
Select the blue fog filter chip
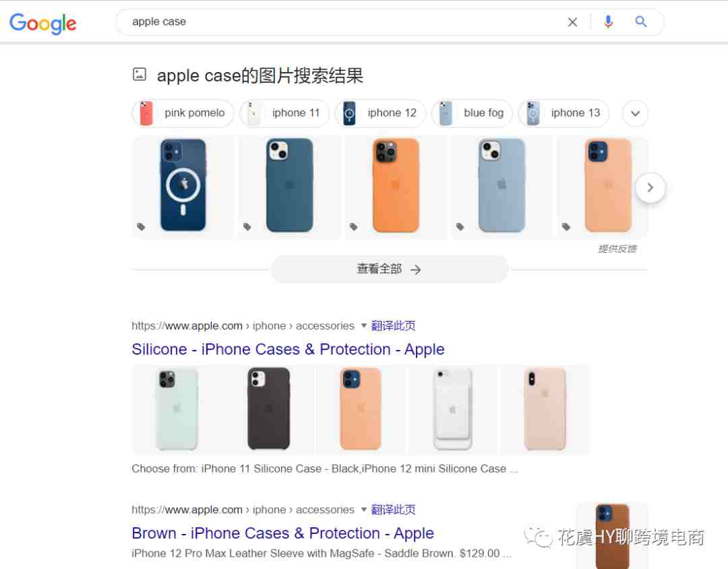coord(472,113)
